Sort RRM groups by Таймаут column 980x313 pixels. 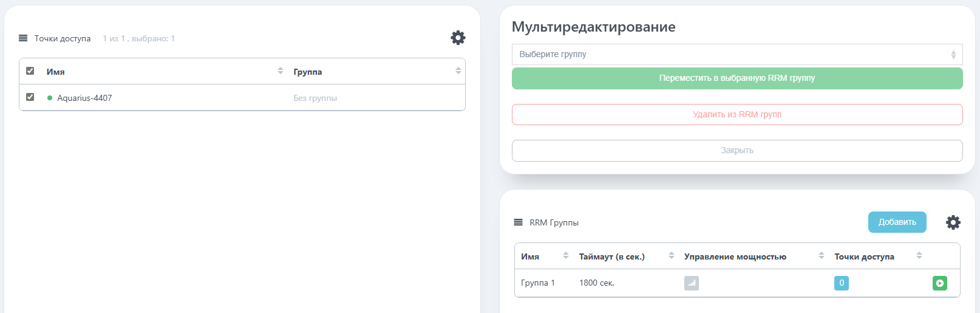(x=672, y=256)
